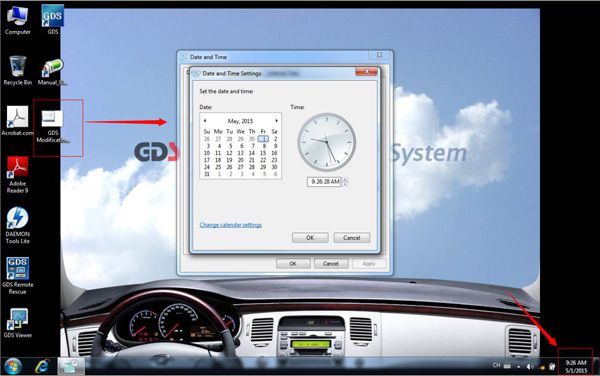
Task: Close the Date and Time Settings dialog
Action: [x=366, y=72]
